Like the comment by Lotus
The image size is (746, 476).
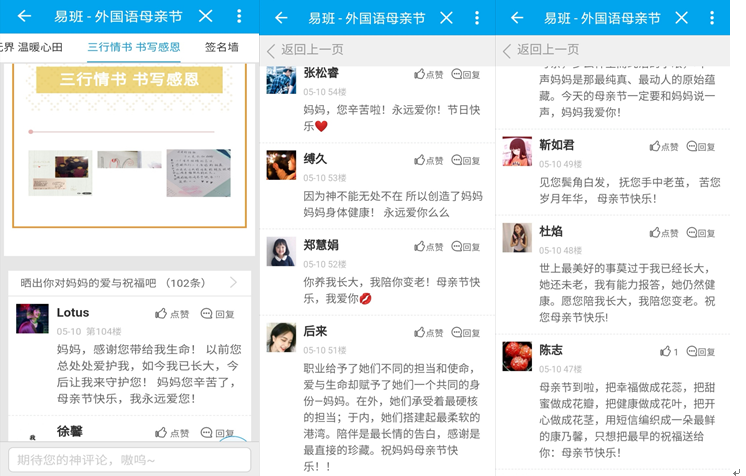[172, 314]
